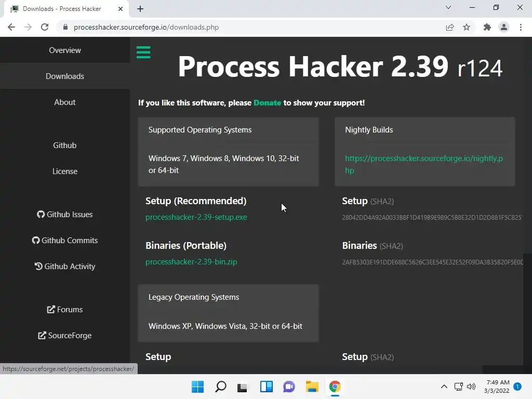Click the Nightly Builds card title
Image resolution: width=532 pixels, height=399 pixels.
pyautogui.click(x=369, y=130)
